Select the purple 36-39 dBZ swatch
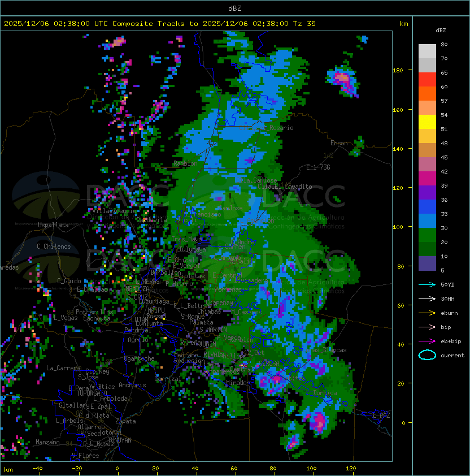 click(427, 193)
